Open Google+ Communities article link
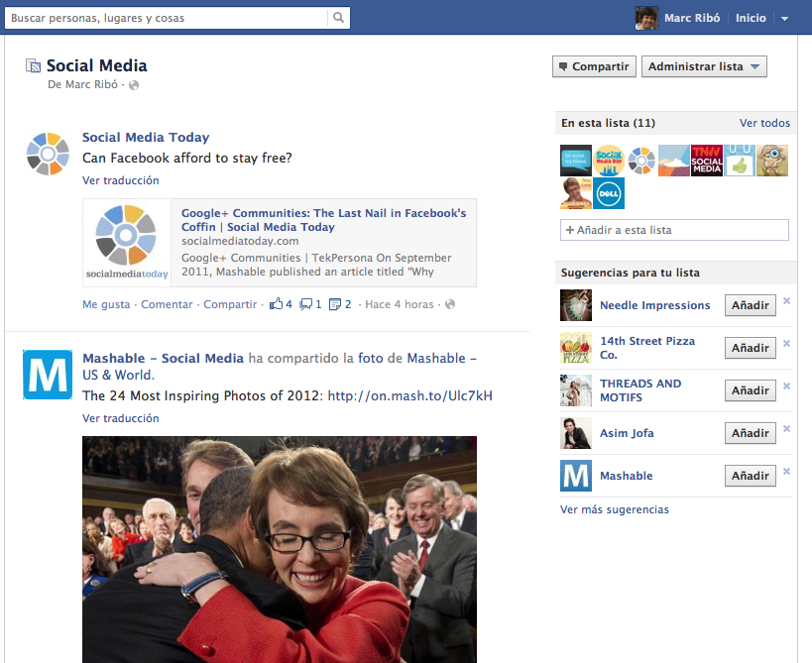This screenshot has width=812, height=663. [x=323, y=220]
